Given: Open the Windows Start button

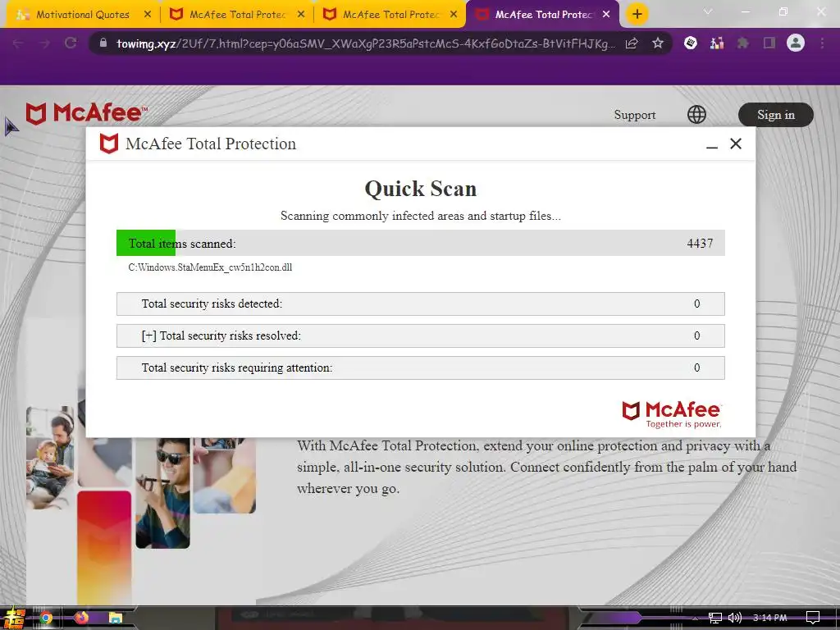Looking at the screenshot, I should click(x=14, y=619).
